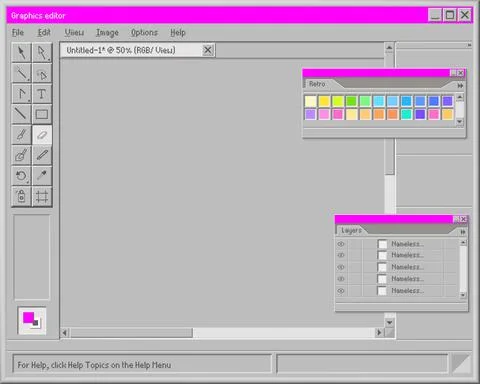The image size is (480, 384).
Task: Close the Retro swatches panel
Action: 461,73
